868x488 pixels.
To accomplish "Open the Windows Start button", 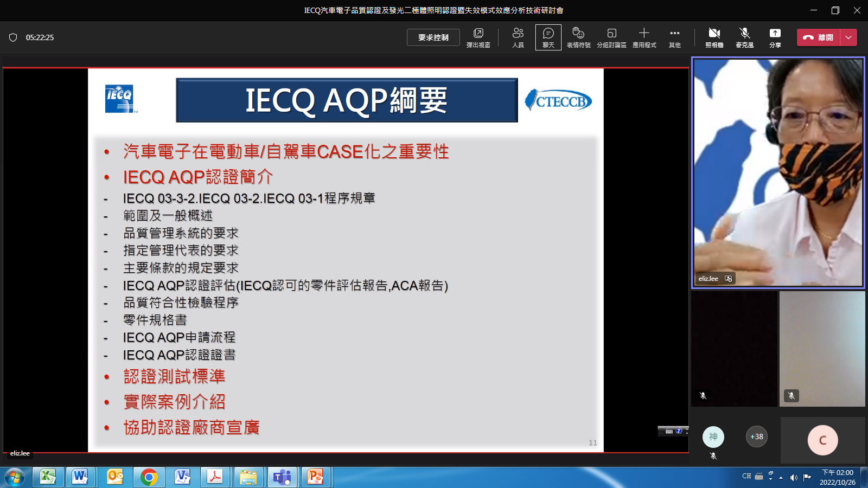I will (x=15, y=477).
